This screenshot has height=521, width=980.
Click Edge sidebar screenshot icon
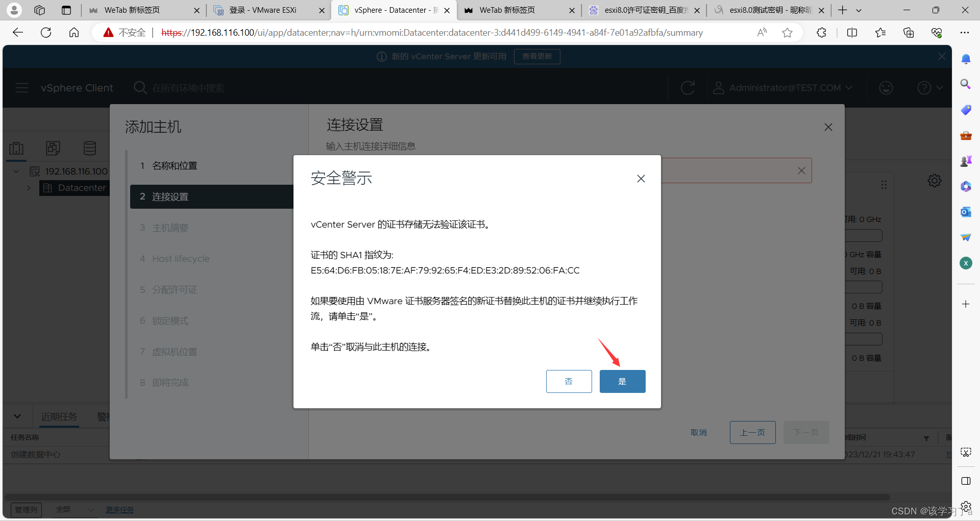point(966,452)
